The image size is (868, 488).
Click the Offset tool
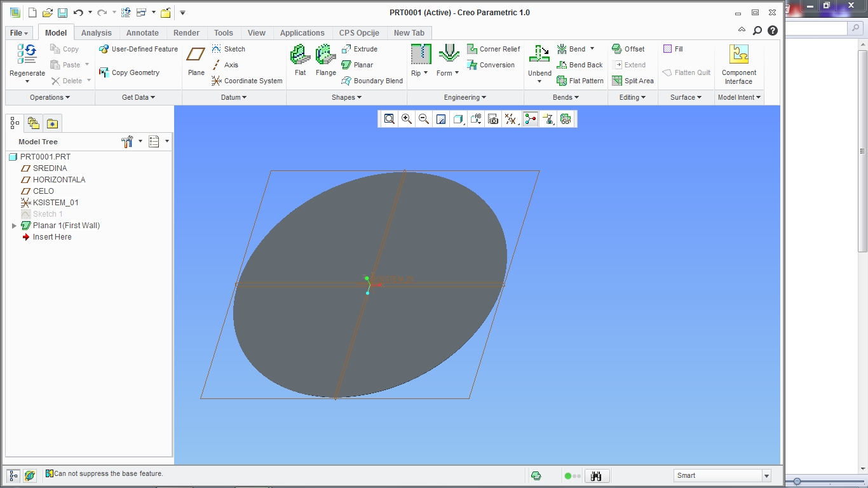pyautogui.click(x=628, y=49)
